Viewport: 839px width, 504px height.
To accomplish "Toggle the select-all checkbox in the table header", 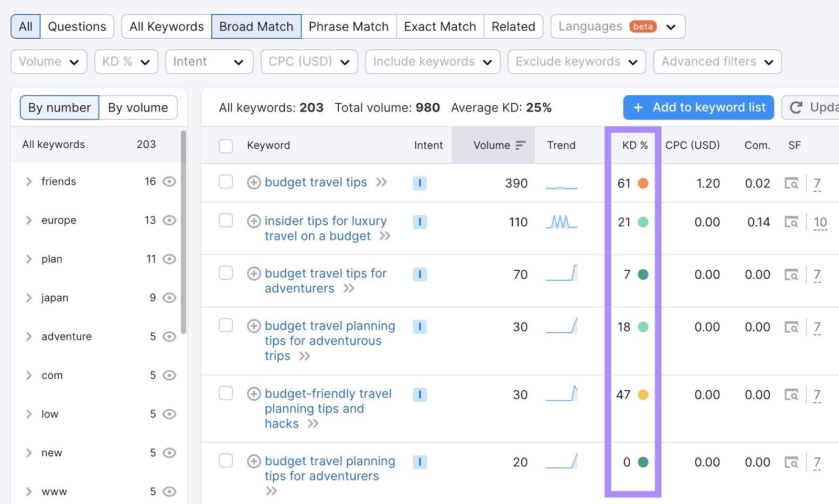I will 225,146.
